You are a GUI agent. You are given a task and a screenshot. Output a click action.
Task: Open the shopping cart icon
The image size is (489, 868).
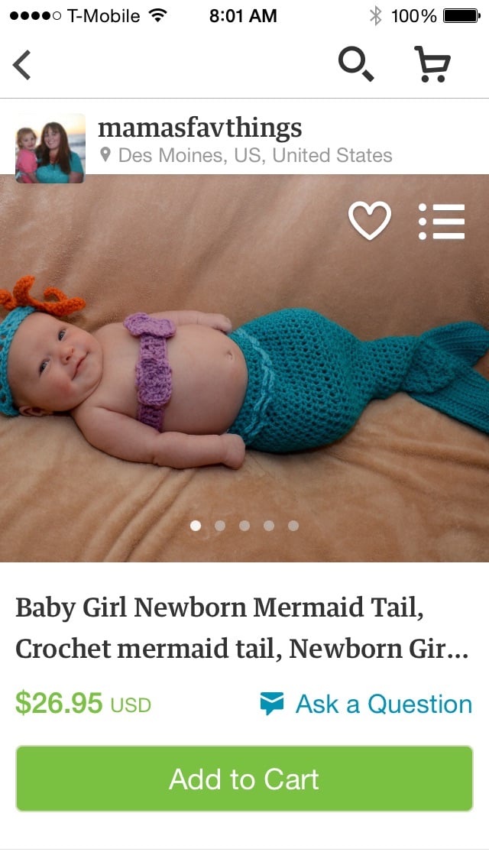432,64
